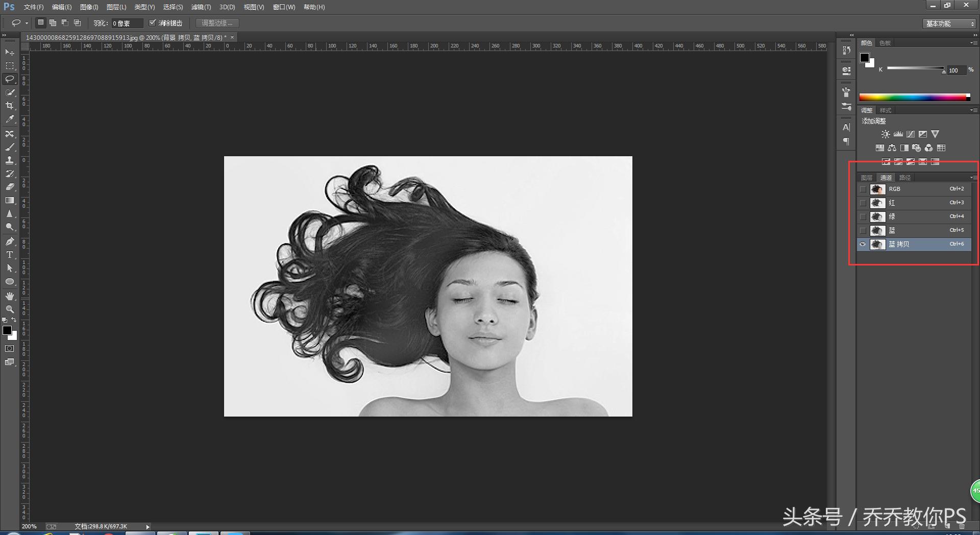Choose the Eraser tool
Screen dimensions: 980x535
tap(10, 187)
